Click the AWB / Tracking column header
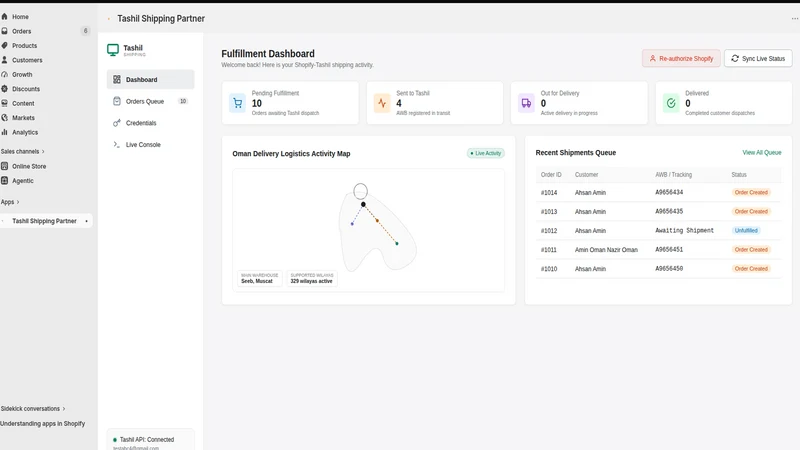Viewport: 800px width, 450px height. (673, 174)
